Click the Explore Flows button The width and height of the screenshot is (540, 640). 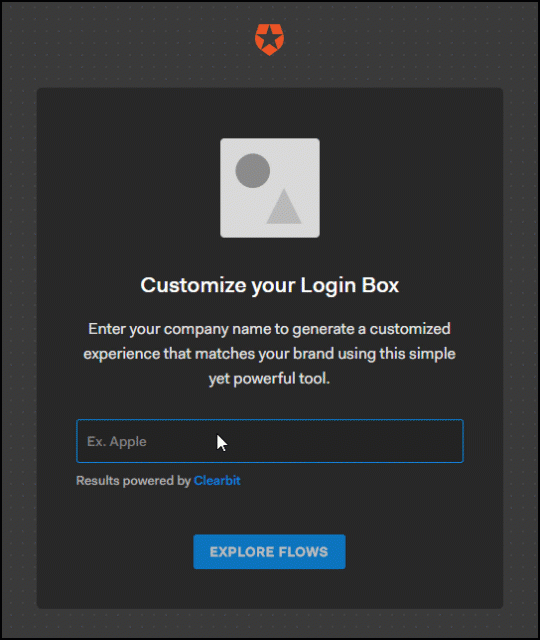(269, 552)
